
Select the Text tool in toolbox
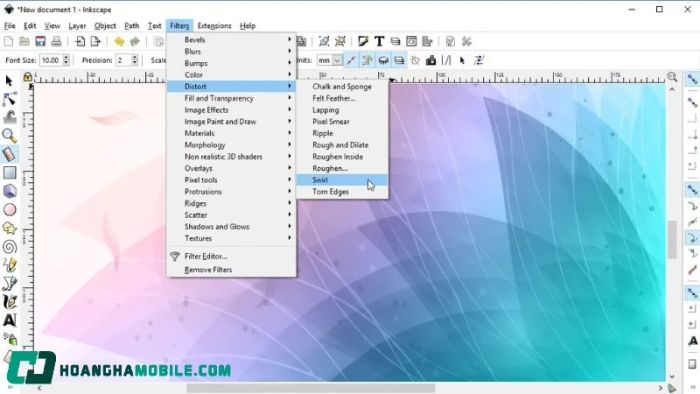click(x=10, y=320)
